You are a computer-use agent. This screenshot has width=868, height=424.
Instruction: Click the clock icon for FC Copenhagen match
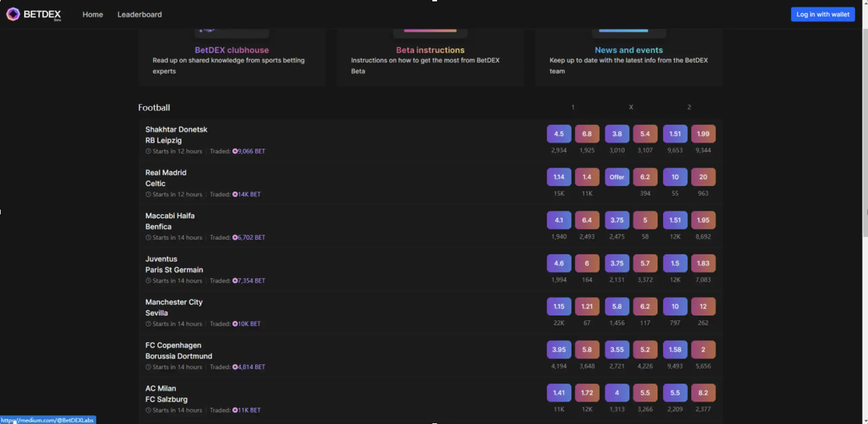(x=148, y=367)
